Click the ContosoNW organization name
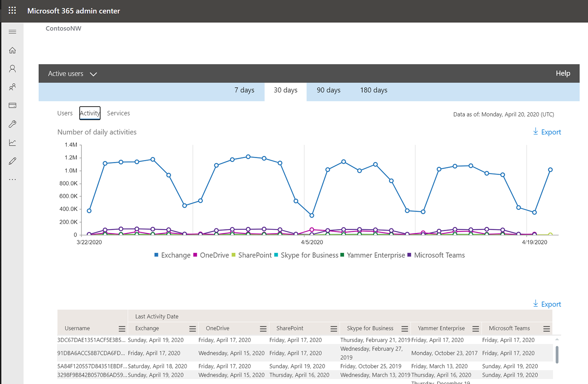 coord(64,28)
